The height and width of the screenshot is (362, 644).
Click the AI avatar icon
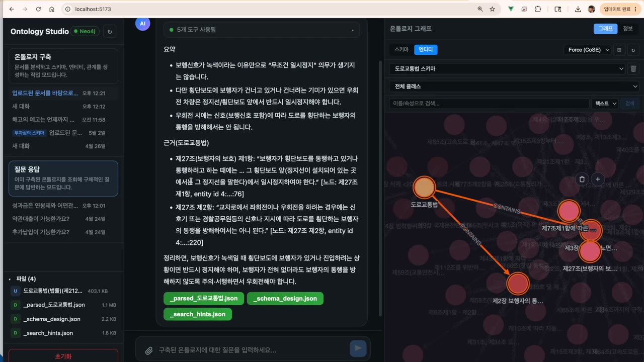click(143, 23)
